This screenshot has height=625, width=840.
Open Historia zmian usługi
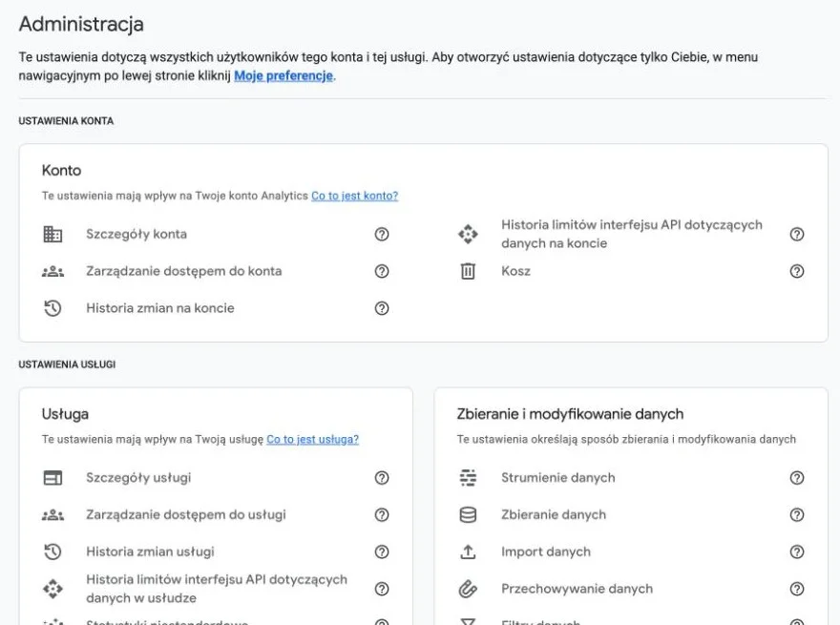[150, 552]
